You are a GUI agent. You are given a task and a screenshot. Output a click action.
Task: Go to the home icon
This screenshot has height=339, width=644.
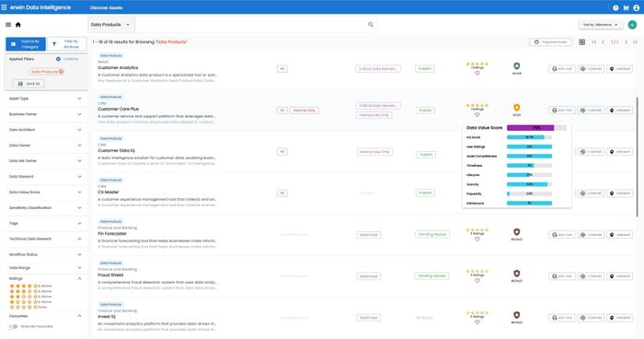(18, 25)
